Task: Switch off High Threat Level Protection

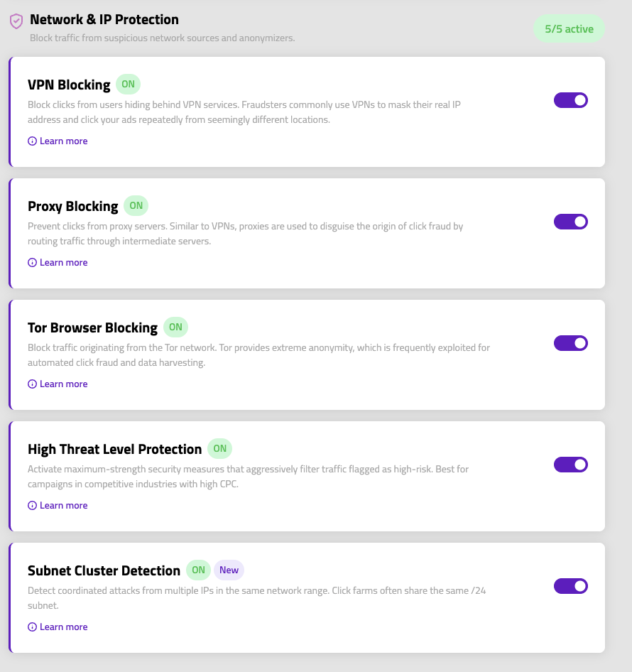Action: tap(570, 465)
